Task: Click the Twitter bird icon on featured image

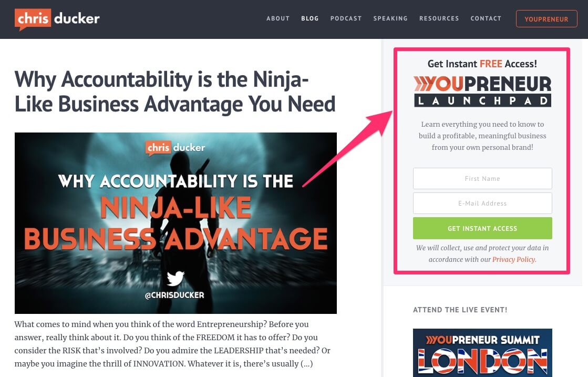Action: (x=175, y=278)
